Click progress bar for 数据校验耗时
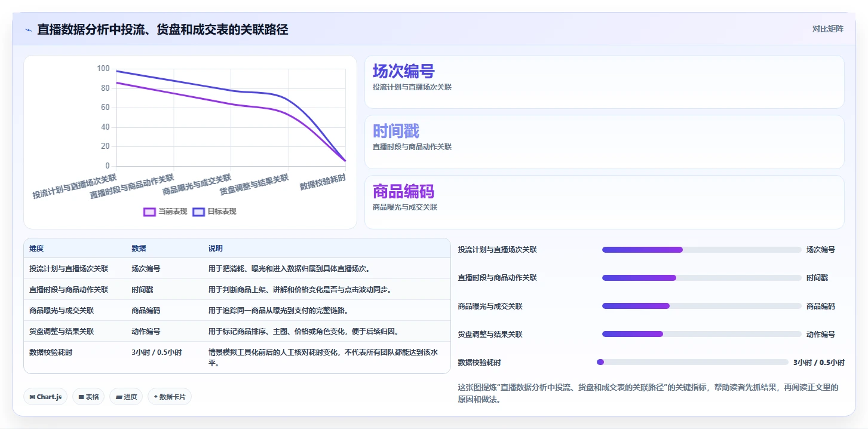 [692, 362]
